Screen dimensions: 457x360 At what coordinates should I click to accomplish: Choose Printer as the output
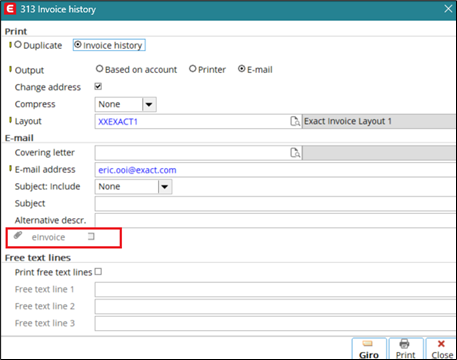tap(192, 69)
